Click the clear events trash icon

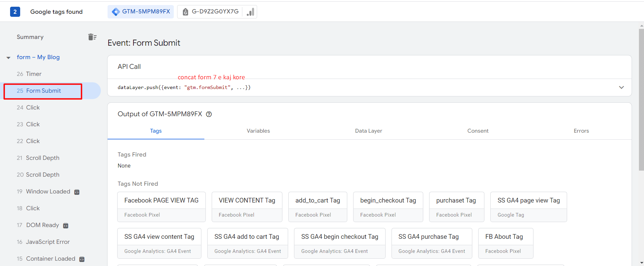(92, 37)
